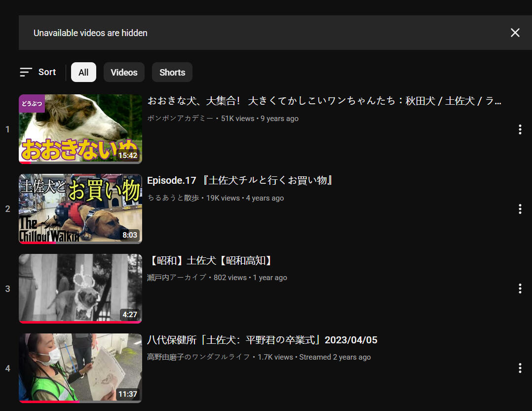
Task: Filter playlist by Shorts
Action: (172, 72)
